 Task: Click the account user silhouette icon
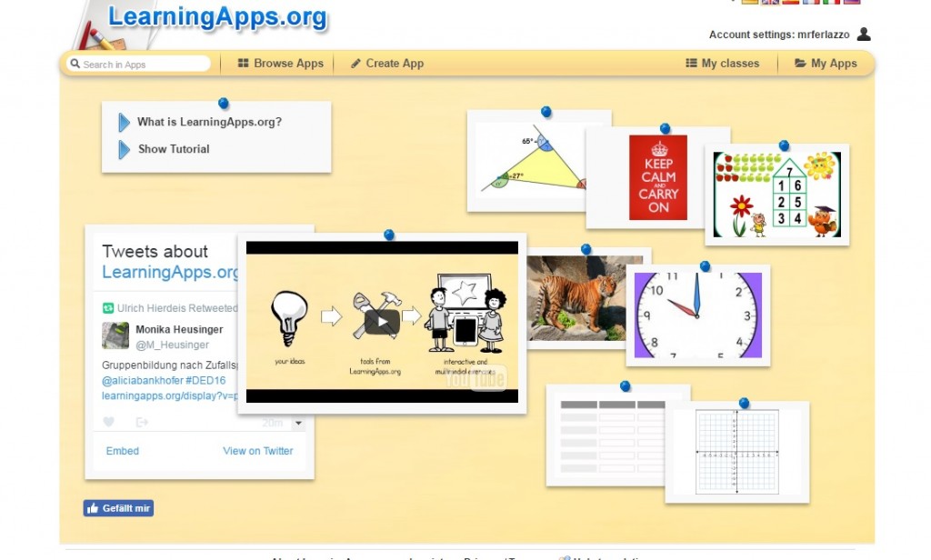(864, 34)
